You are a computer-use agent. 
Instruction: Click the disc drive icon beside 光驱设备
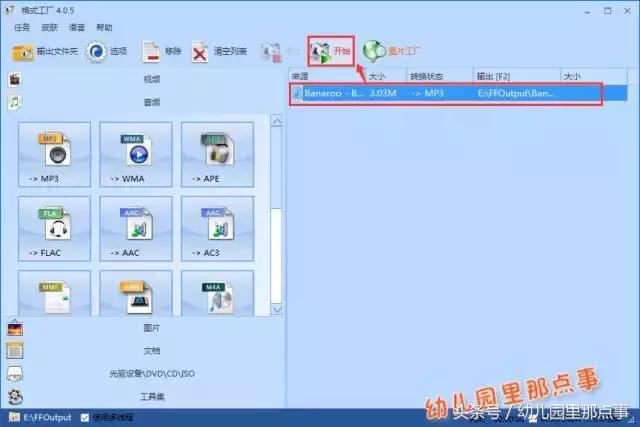15,374
